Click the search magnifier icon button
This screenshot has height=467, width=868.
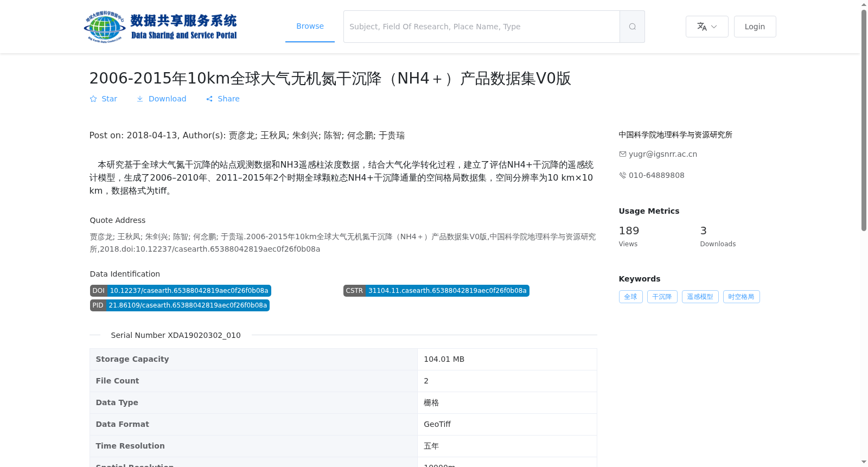(x=632, y=27)
